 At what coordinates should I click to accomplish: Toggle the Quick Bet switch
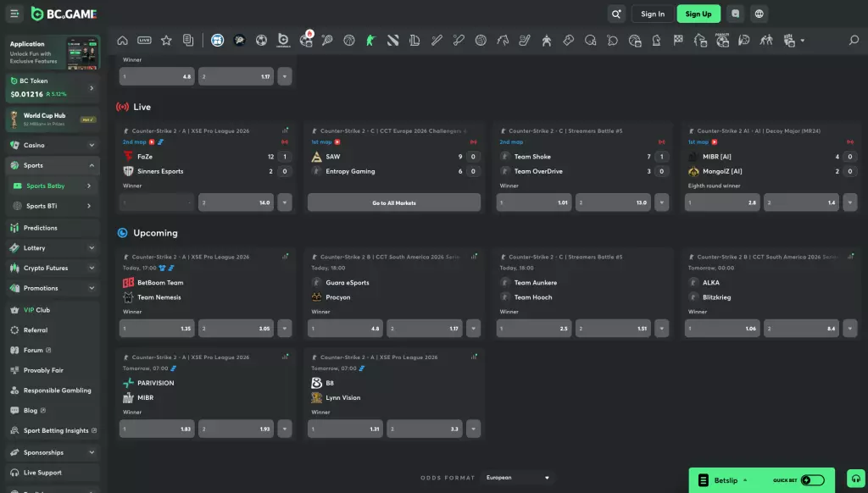click(x=812, y=480)
